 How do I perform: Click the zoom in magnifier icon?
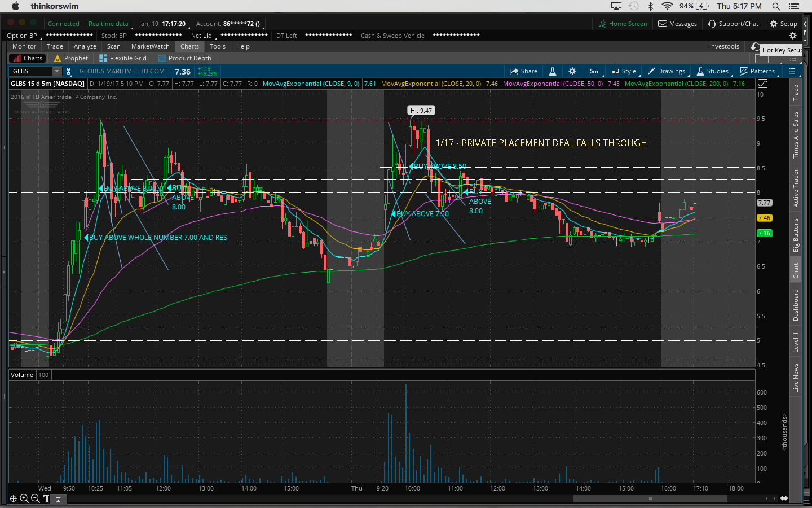click(24, 498)
